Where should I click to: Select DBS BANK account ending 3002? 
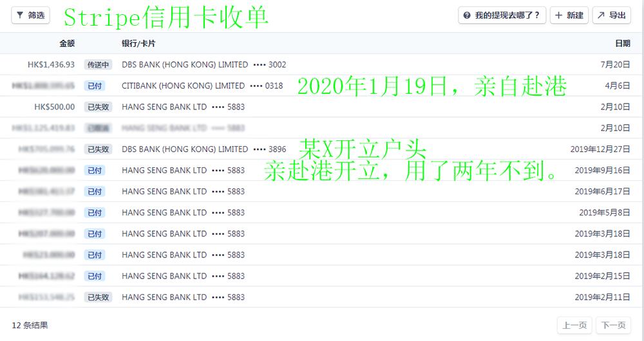pyautogui.click(x=204, y=64)
